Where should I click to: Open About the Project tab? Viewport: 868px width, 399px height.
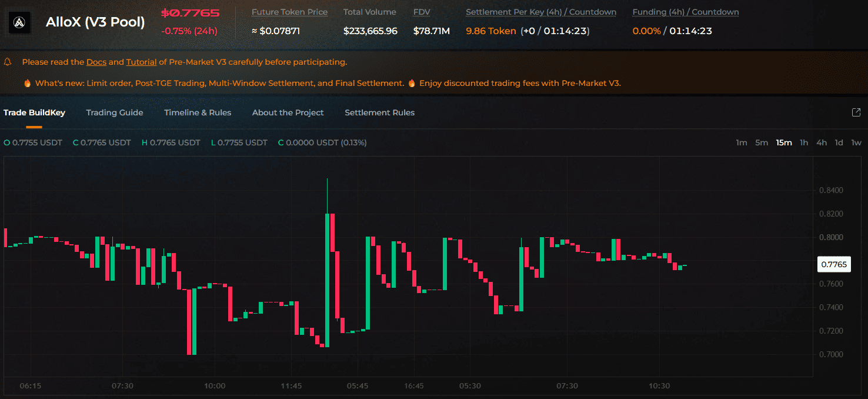(x=288, y=112)
